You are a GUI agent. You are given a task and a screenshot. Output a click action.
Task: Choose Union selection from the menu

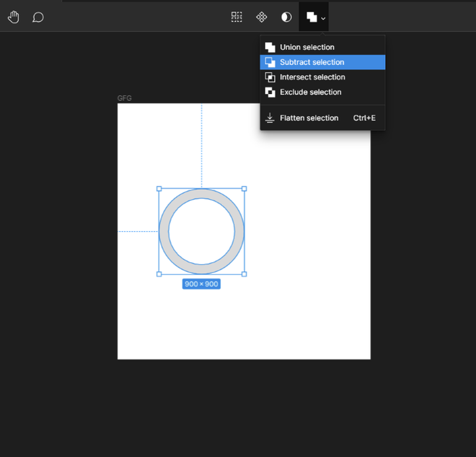(307, 48)
